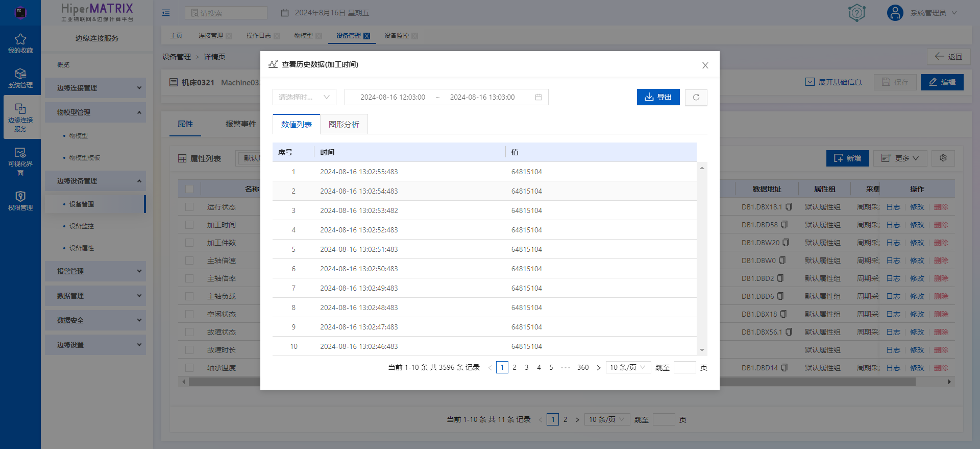The image size is (980, 449).
Task: Click the 系统管理员 user avatar icon
Action: (x=895, y=13)
